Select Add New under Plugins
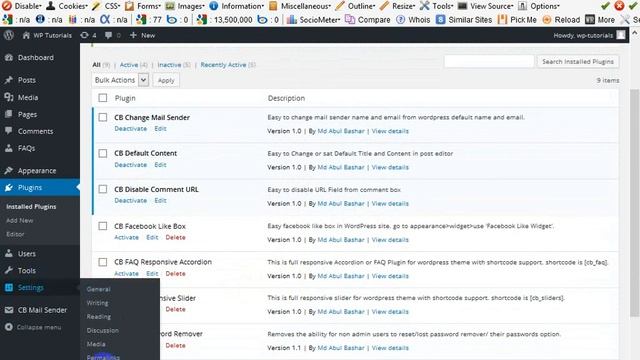Image resolution: width=640 pixels, height=360 pixels. [x=20, y=220]
